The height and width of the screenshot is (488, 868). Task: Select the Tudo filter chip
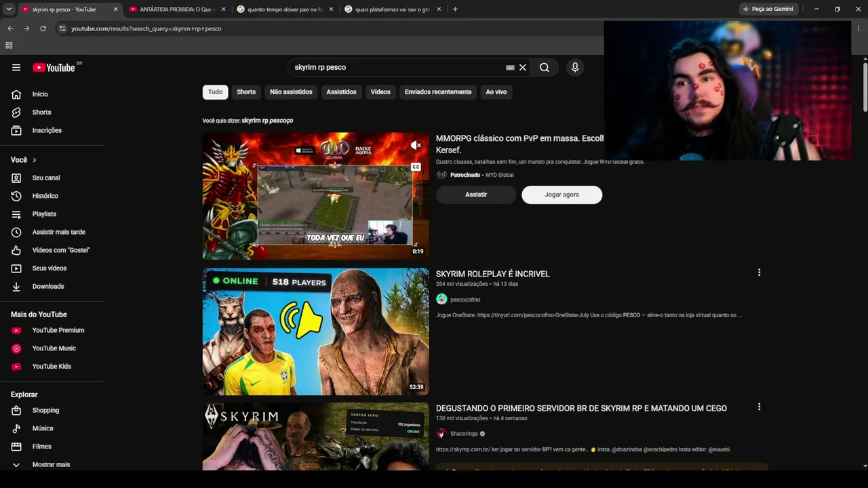click(x=215, y=92)
